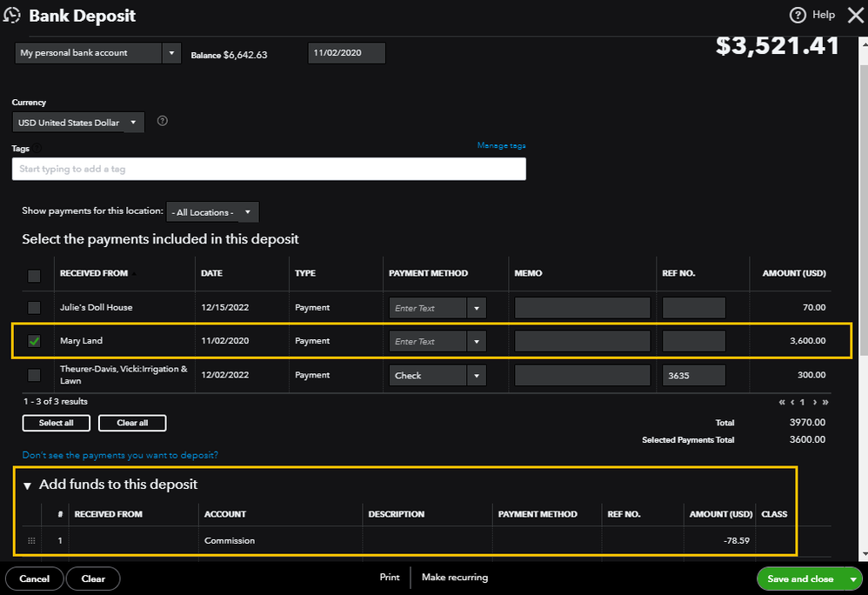Click the scrollbar down arrow
Screen dimensions: 868x595
pos(863,554)
